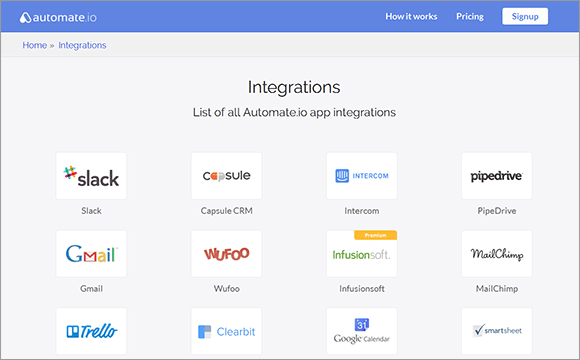The image size is (580, 360).
Task: Open the Infusionsoft logo tile
Action: click(361, 253)
